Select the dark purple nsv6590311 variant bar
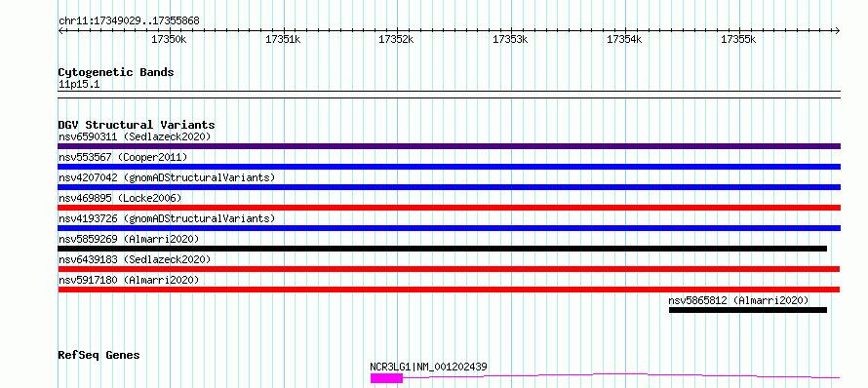 449,146
